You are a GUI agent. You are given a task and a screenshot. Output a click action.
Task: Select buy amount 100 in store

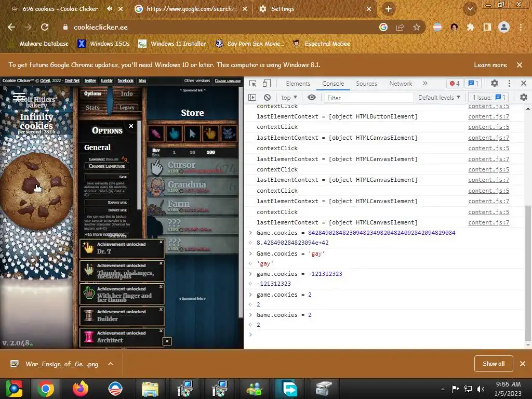click(x=211, y=152)
